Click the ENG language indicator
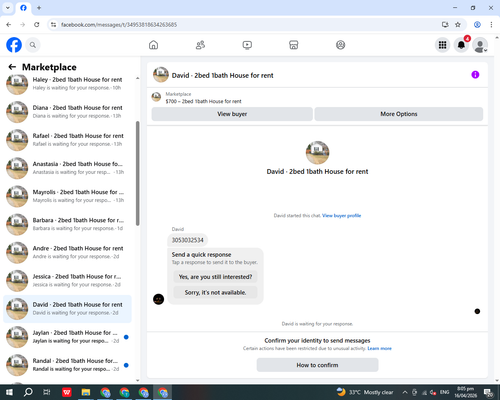The height and width of the screenshot is (400, 500). coord(445,392)
